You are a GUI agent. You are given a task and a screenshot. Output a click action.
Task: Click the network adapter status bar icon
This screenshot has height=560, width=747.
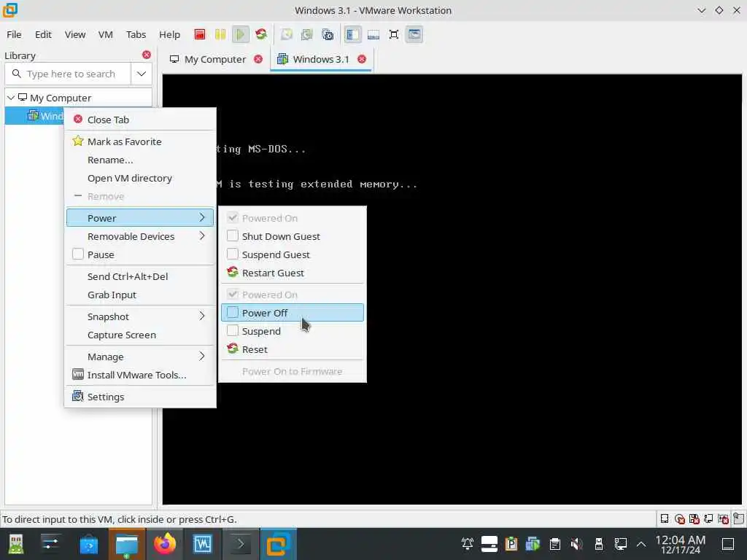point(708,518)
